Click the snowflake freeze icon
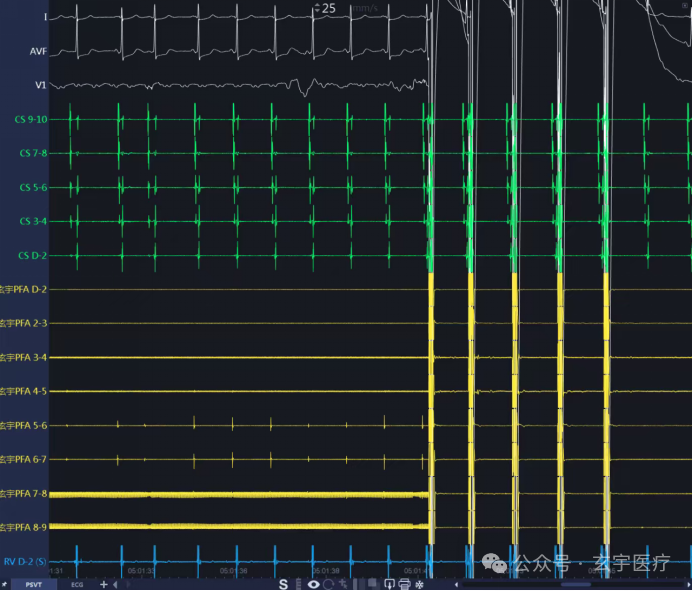Image resolution: width=693 pixels, height=591 pixels. click(x=419, y=584)
